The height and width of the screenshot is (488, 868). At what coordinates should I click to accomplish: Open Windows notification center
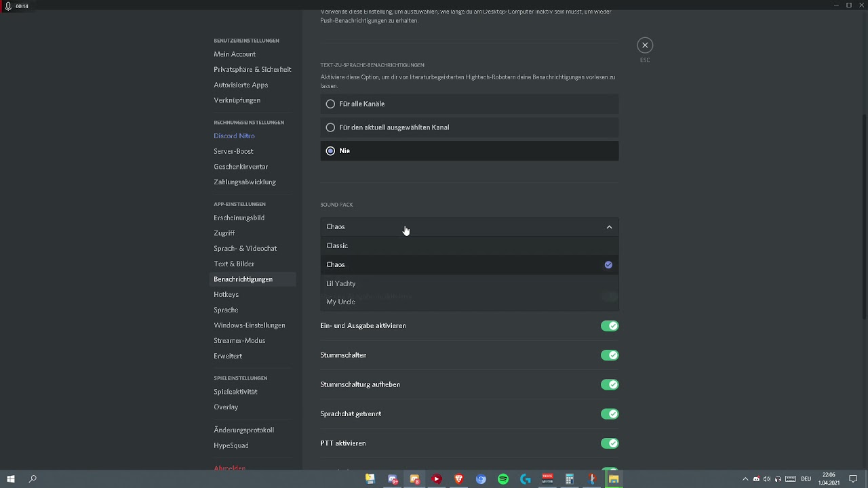tap(853, 479)
